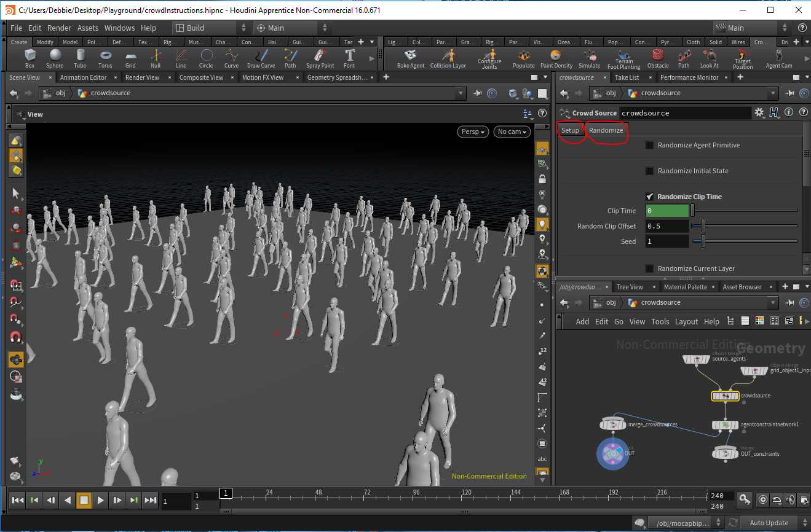Image resolution: width=811 pixels, height=532 pixels.
Task: Select the Sphere shelf tool
Action: 55,58
